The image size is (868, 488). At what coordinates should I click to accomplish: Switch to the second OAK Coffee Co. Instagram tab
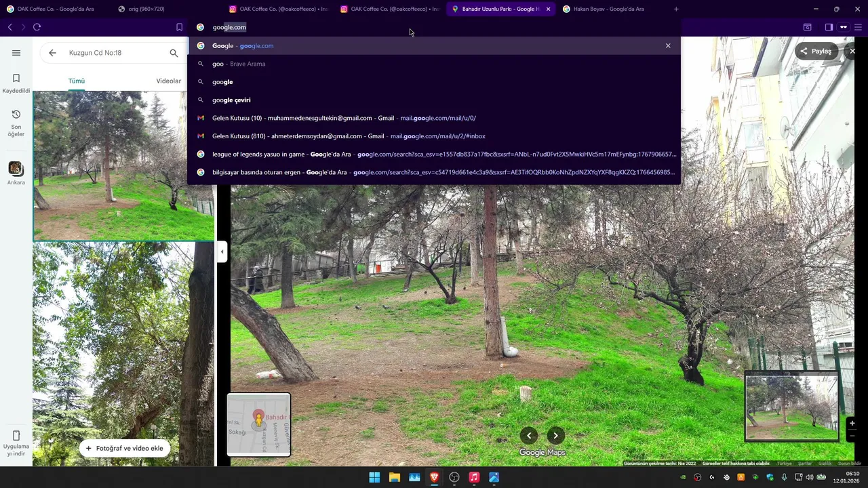389,9
